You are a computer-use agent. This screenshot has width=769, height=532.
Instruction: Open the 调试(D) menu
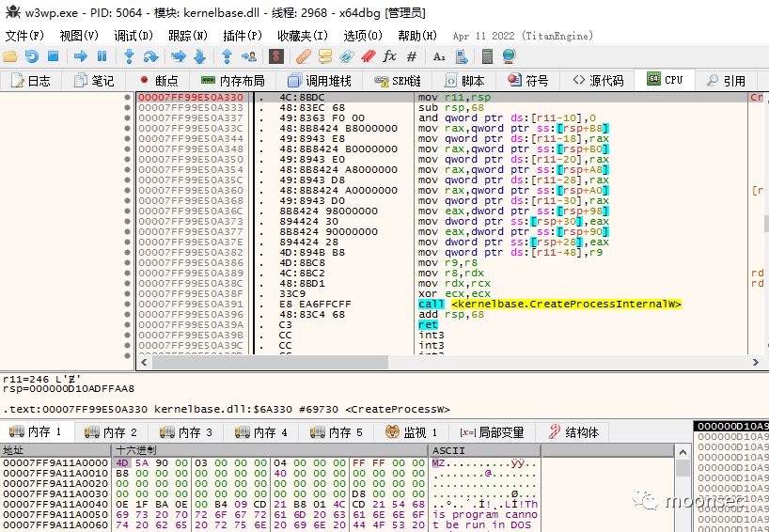tap(133, 36)
